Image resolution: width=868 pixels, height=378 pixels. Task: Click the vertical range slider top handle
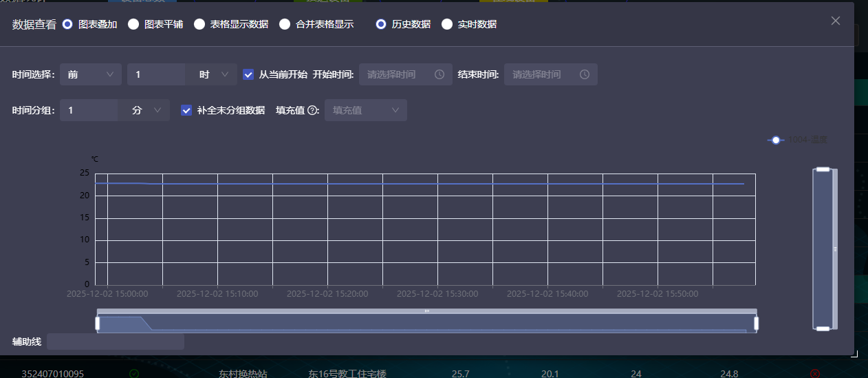[823, 169]
